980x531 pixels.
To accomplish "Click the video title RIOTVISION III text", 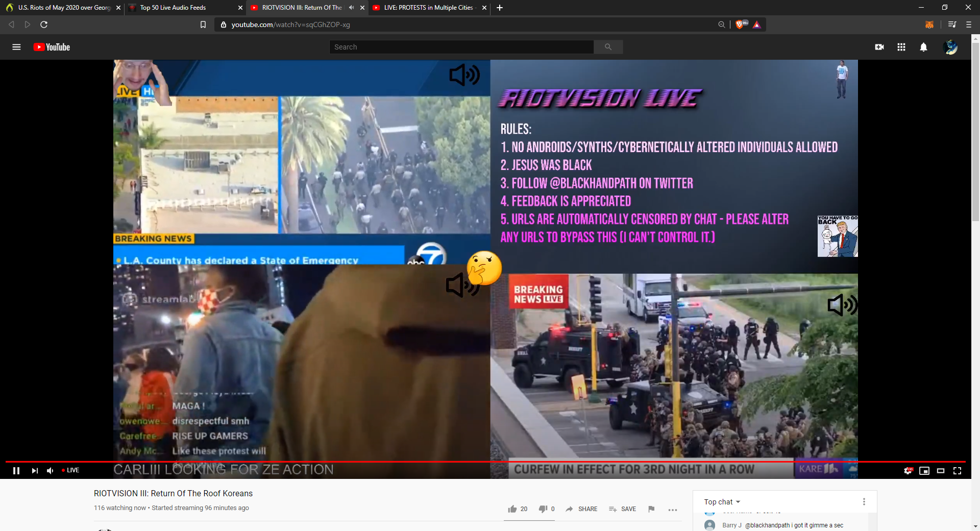I will (x=173, y=493).
